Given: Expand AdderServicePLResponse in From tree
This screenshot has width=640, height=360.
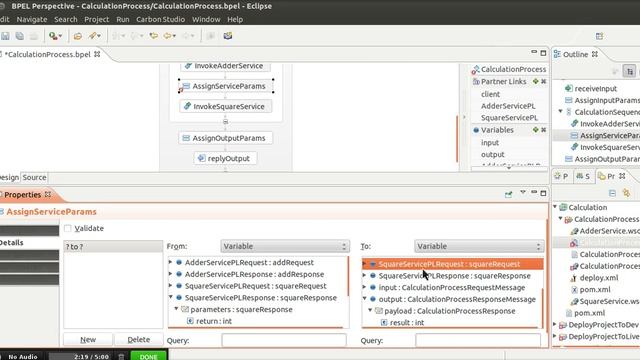Looking at the screenshot, I should point(171,274).
